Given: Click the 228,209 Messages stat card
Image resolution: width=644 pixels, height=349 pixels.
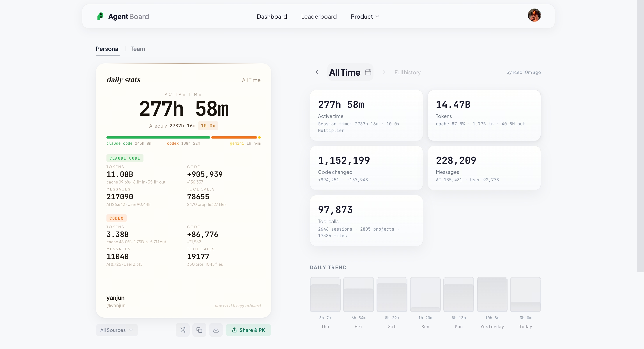Looking at the screenshot, I should (x=484, y=168).
